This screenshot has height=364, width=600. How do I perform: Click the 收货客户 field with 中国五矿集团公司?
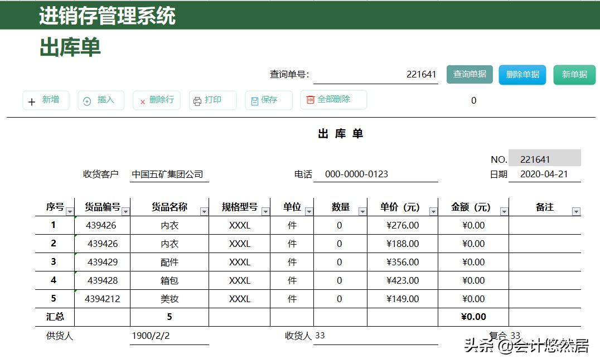167,173
